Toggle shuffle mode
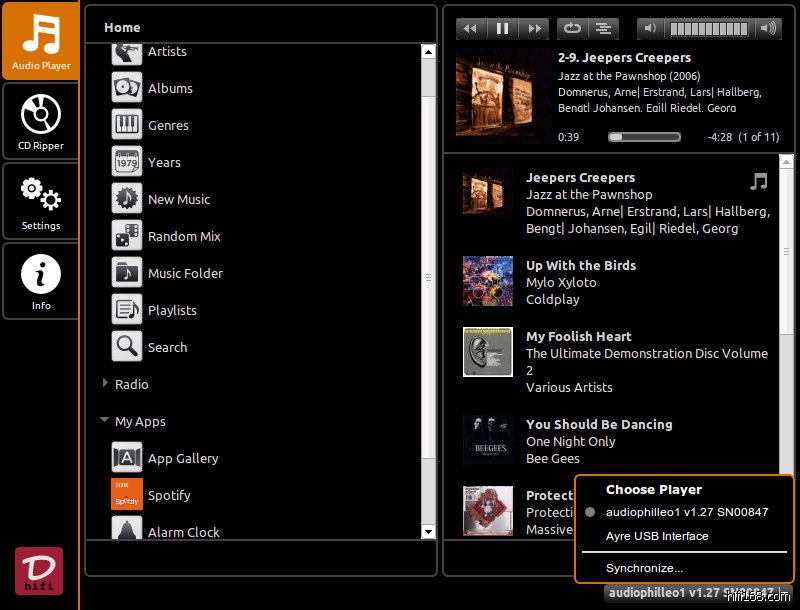 602,29
